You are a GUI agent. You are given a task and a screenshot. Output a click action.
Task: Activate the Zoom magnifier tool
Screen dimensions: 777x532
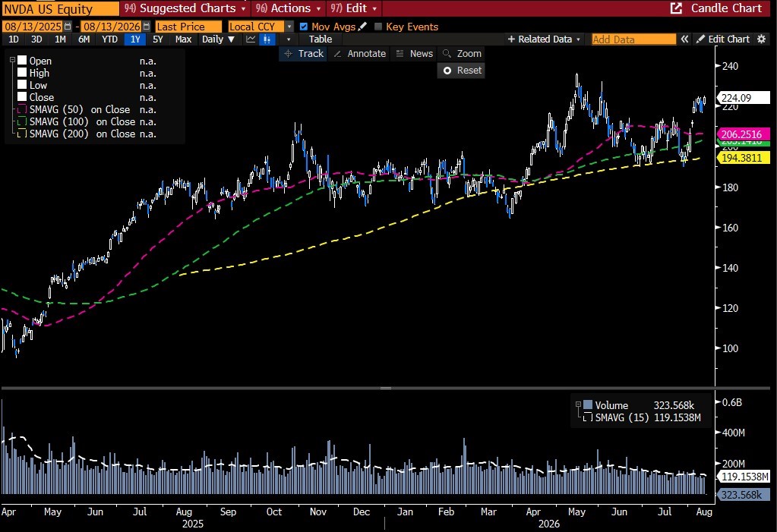(462, 53)
